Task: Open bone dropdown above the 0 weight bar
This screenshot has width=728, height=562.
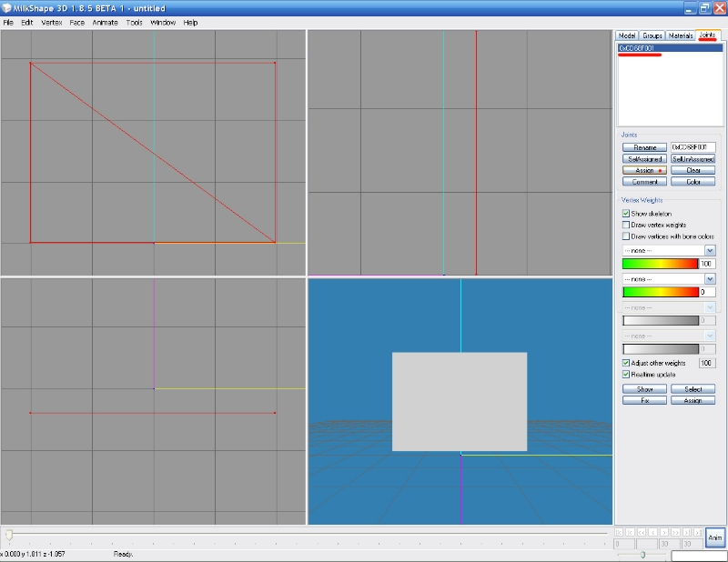Action: coord(710,278)
